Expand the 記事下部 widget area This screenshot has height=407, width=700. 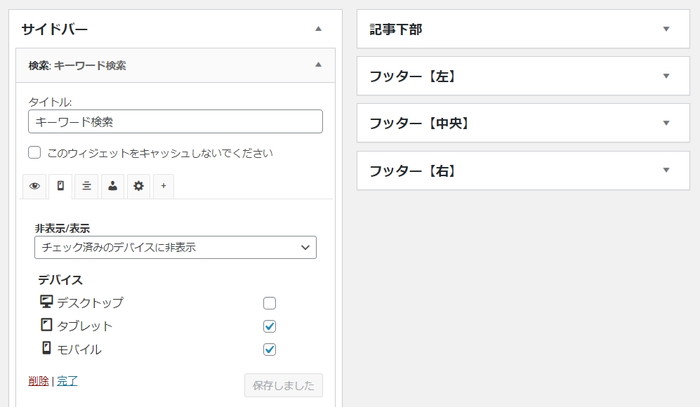[523, 29]
